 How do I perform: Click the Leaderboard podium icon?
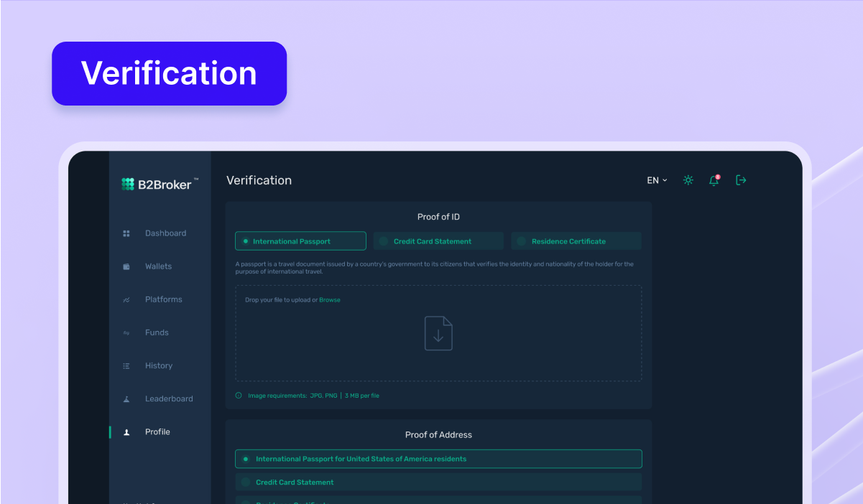tap(126, 398)
